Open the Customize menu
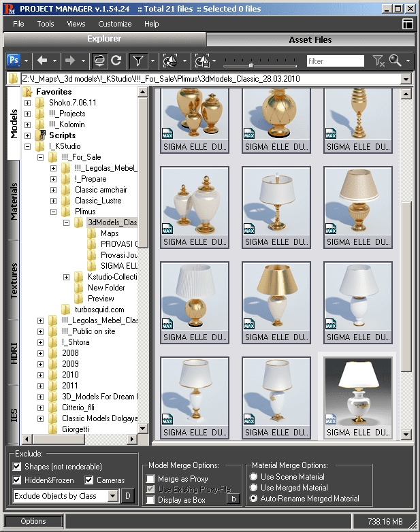The height and width of the screenshot is (532, 420). 115,24
